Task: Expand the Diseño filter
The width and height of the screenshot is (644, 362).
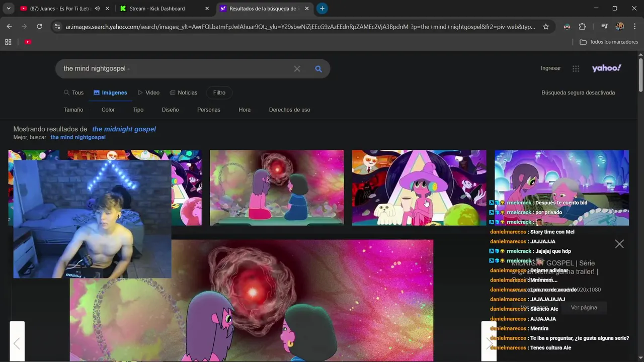Action: tap(171, 110)
